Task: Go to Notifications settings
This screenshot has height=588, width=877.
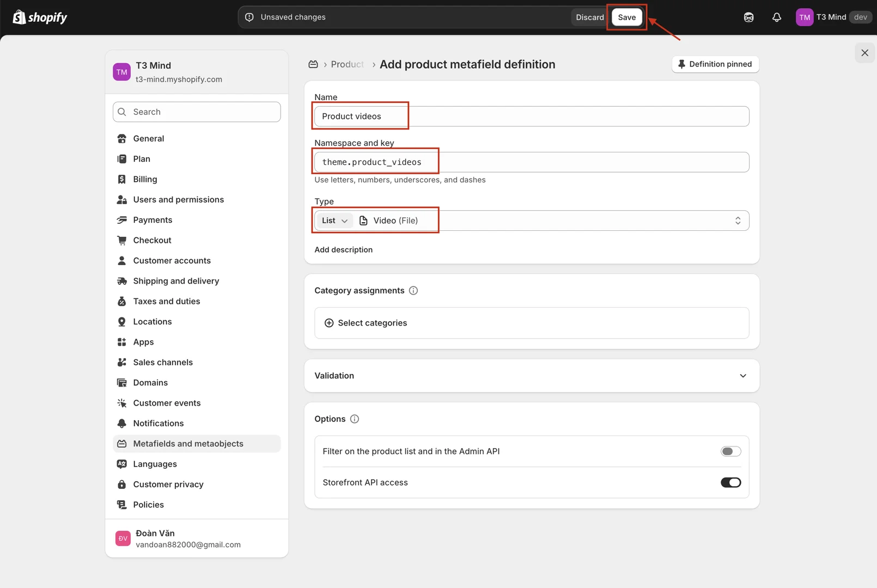Action: click(197, 424)
